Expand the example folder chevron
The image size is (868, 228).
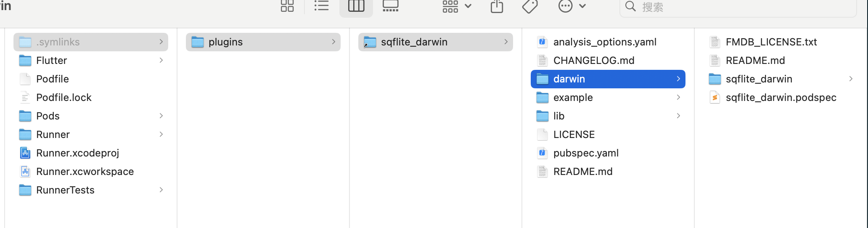pyautogui.click(x=678, y=98)
